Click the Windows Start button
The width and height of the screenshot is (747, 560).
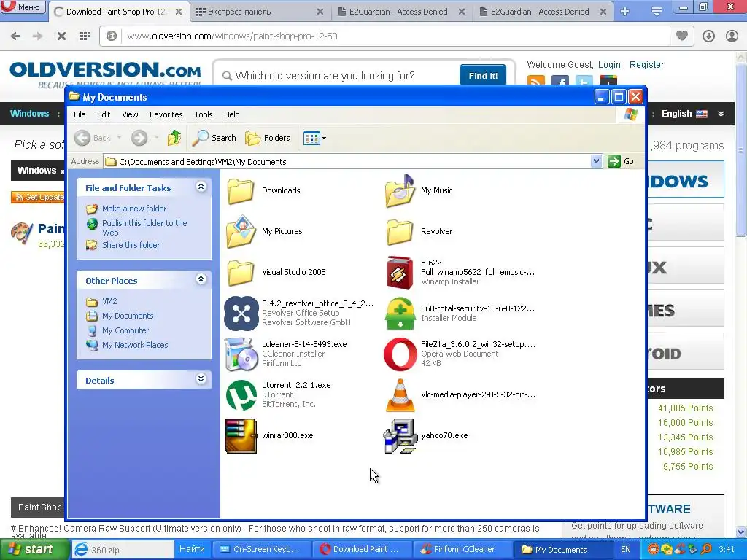[x=34, y=550]
